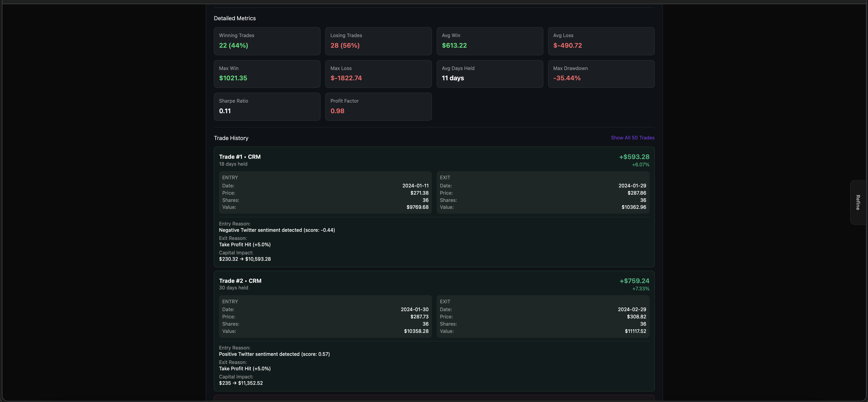Select the Avg Win metric card
Viewport: 868px width, 402px height.
click(489, 41)
